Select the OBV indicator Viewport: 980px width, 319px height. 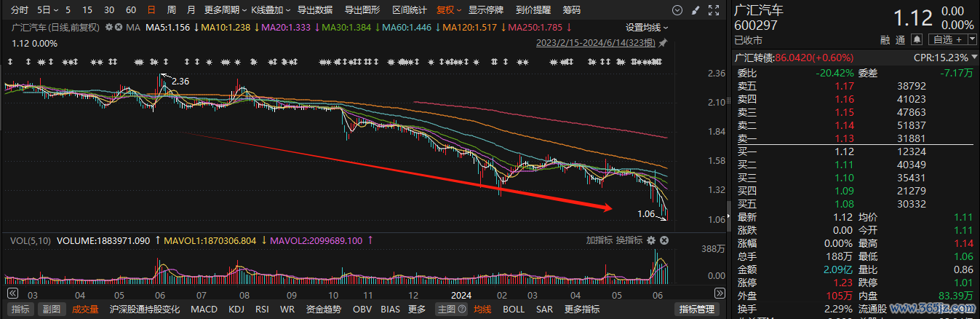[362, 309]
